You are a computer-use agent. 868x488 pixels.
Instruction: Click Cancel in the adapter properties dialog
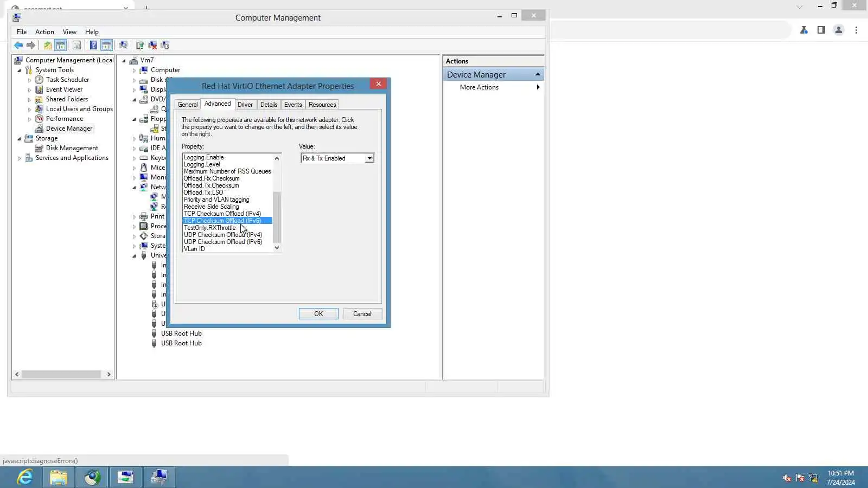pos(362,314)
